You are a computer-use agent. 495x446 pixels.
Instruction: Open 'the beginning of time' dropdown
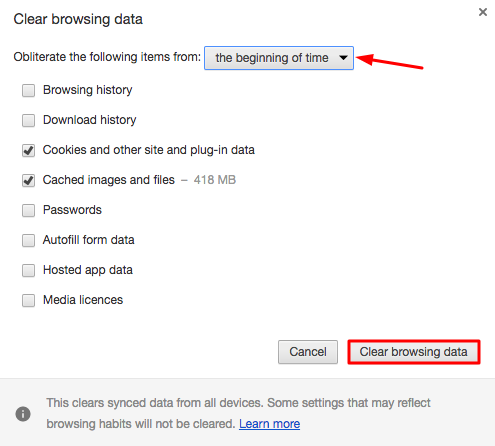tap(279, 58)
